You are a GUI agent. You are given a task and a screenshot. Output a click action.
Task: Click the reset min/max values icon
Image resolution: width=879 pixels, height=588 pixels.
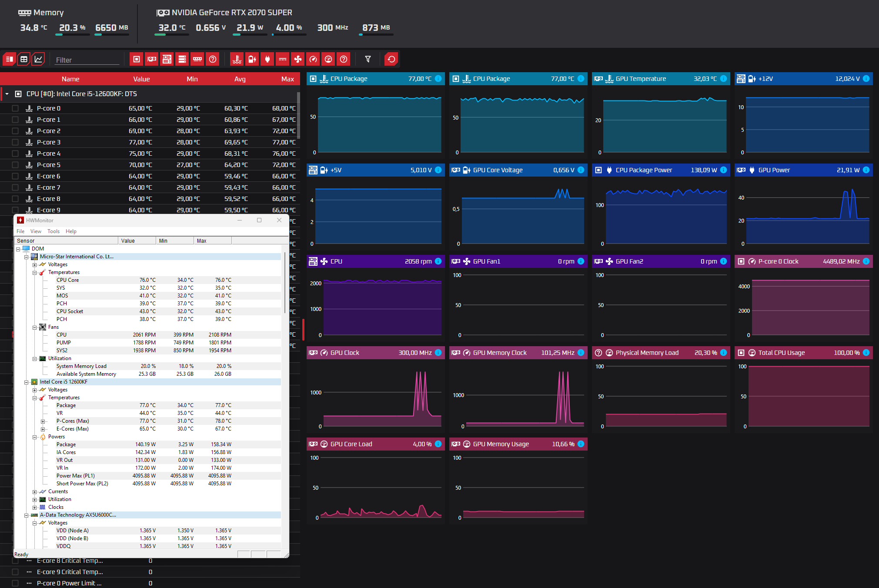(391, 59)
